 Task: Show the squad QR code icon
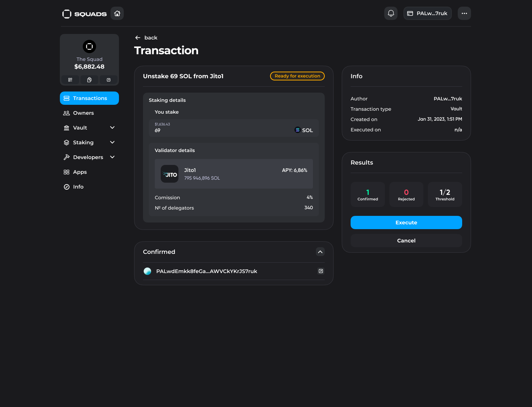(x=70, y=80)
